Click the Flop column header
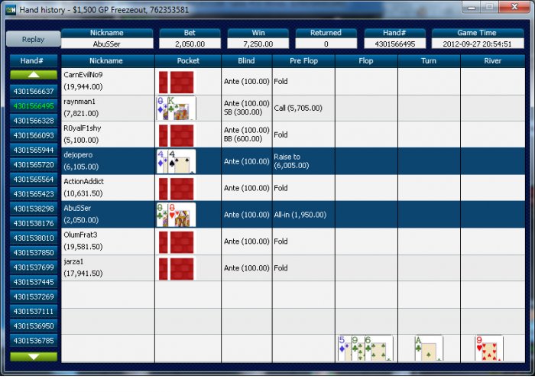535x392 pixels. point(366,60)
